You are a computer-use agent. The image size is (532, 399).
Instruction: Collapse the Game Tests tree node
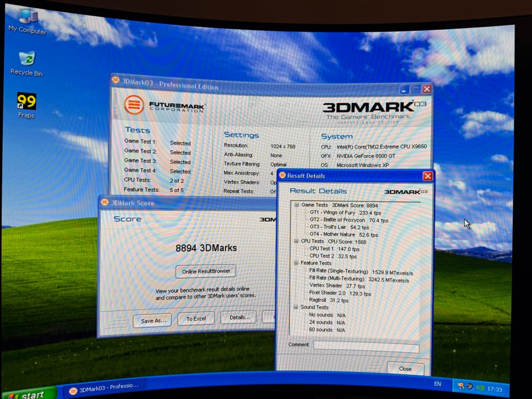click(296, 205)
